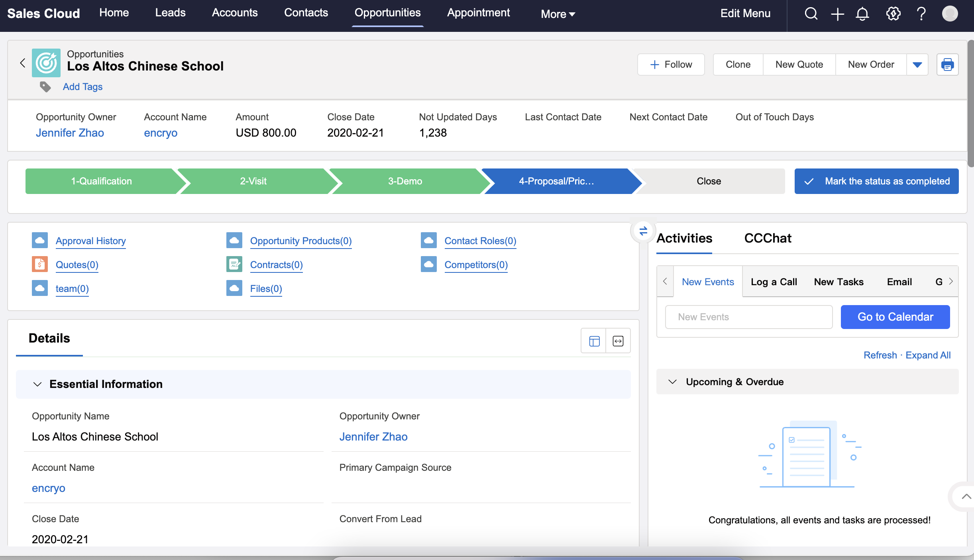Toggle the Details expand-width view
This screenshot has width=974, height=560.
(618, 341)
